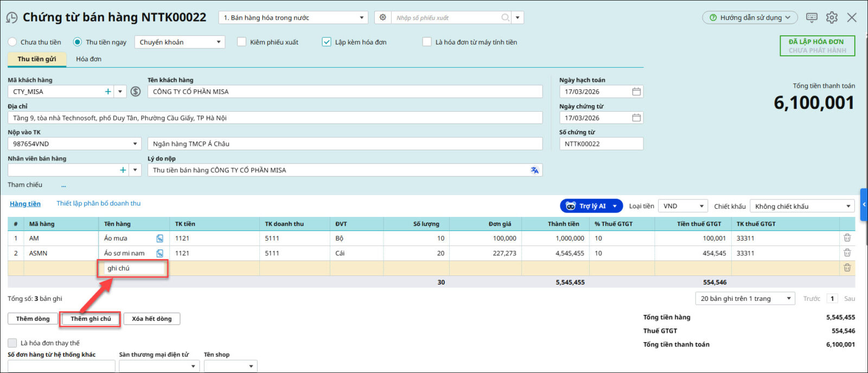Click the gear icon next to voucher type
Image resolution: width=868 pixels, height=373 pixels.
382,17
